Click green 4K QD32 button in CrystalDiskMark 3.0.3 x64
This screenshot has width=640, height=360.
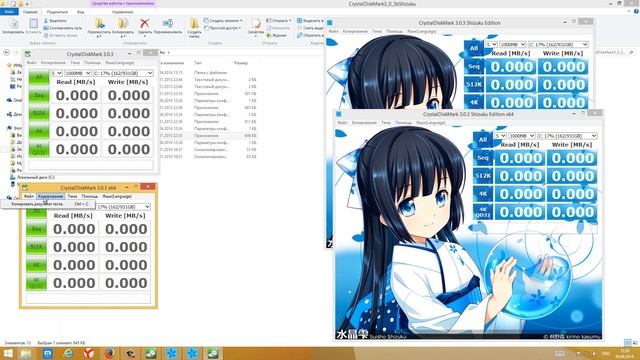coord(36,283)
